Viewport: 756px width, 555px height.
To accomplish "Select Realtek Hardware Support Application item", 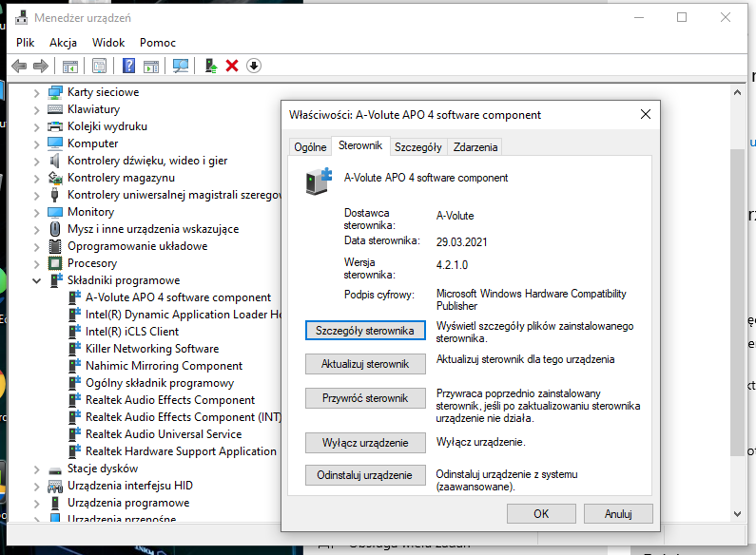I will pyautogui.click(x=181, y=451).
